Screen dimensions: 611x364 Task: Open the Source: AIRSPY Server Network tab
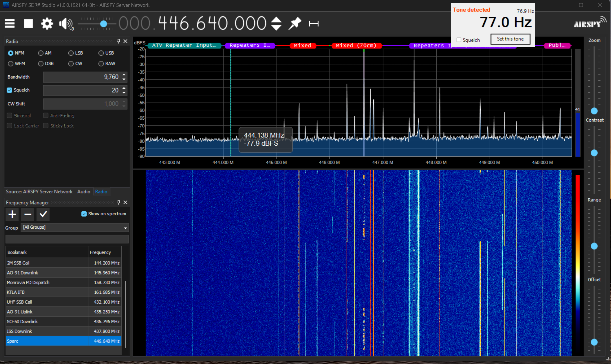pyautogui.click(x=39, y=191)
